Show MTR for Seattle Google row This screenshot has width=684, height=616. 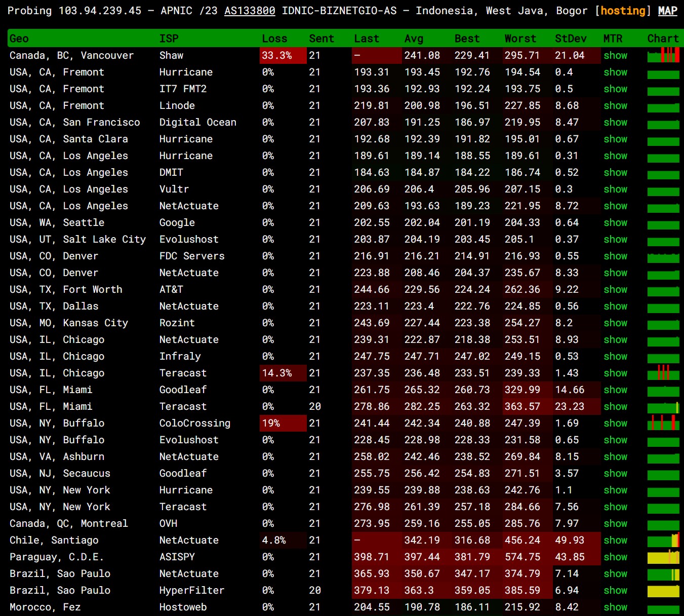[615, 222]
